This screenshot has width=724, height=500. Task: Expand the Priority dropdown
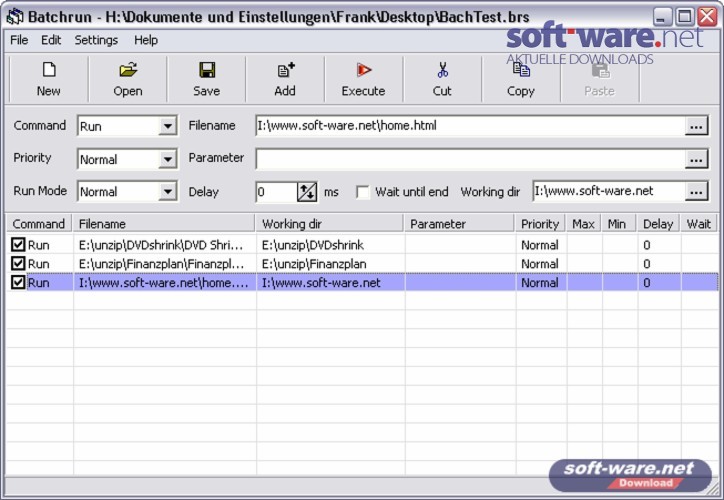[168, 159]
